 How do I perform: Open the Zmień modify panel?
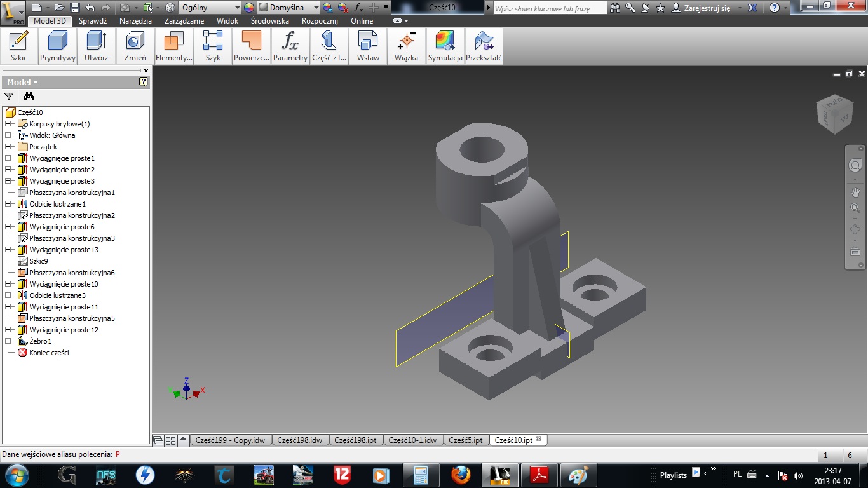tap(135, 46)
